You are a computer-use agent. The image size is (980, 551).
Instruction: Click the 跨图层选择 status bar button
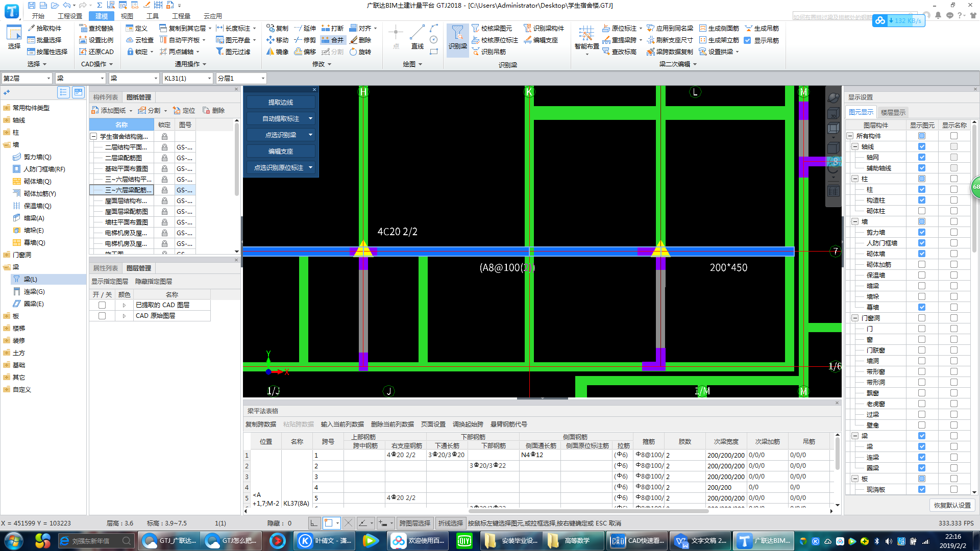coord(414,523)
